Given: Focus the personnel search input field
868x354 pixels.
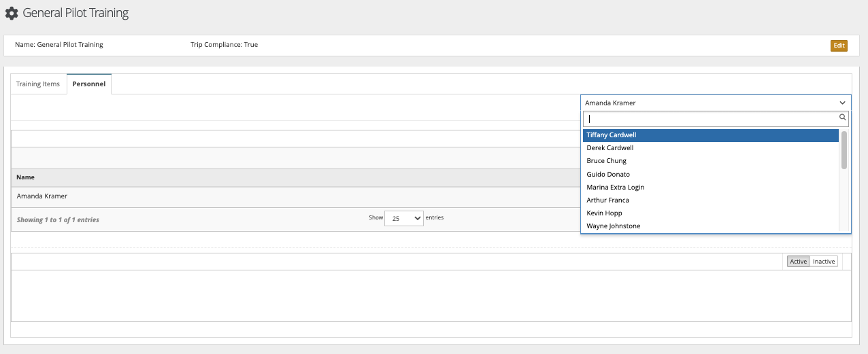Looking at the screenshot, I should (710, 118).
